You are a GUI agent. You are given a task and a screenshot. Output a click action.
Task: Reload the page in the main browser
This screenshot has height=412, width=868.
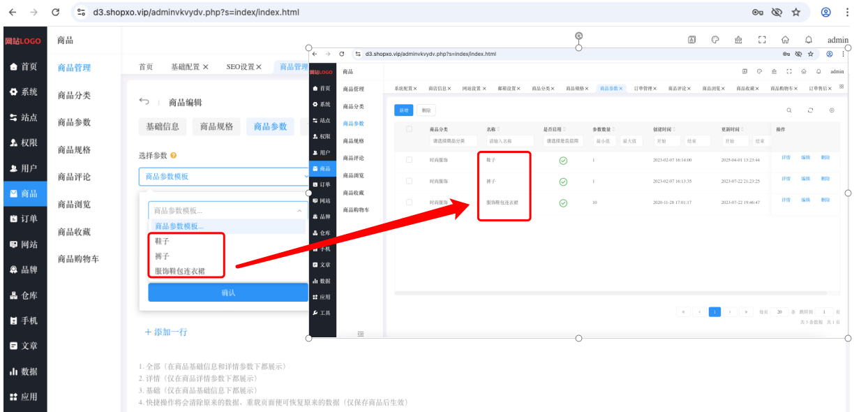pyautogui.click(x=56, y=13)
